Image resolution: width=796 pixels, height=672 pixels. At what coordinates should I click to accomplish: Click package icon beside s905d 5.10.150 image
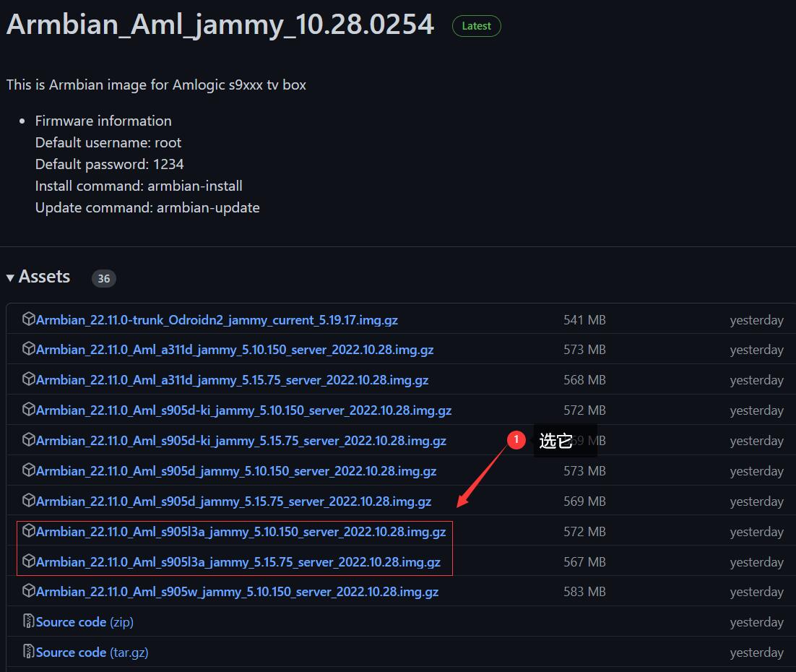(x=29, y=470)
